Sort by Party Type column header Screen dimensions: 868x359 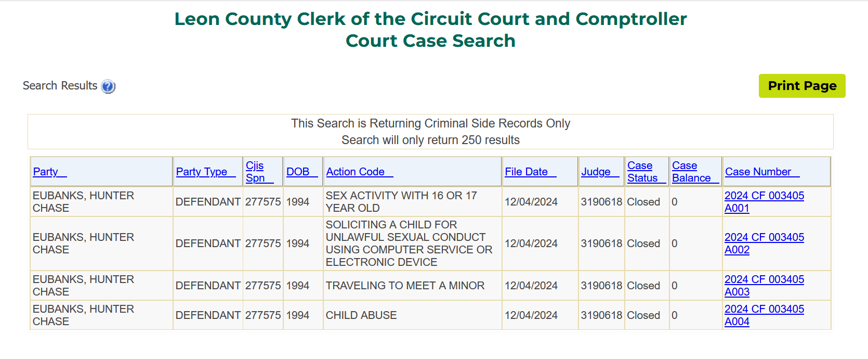pyautogui.click(x=206, y=172)
